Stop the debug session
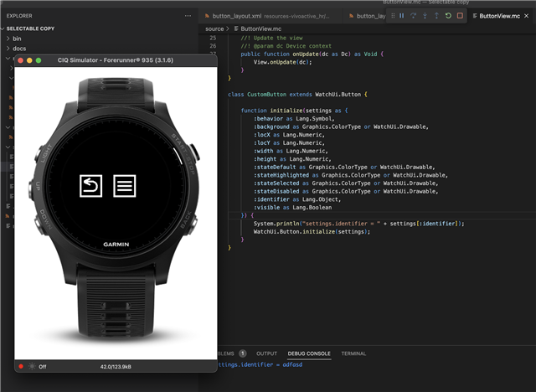Viewport: 536px width, 392px height. click(460, 16)
